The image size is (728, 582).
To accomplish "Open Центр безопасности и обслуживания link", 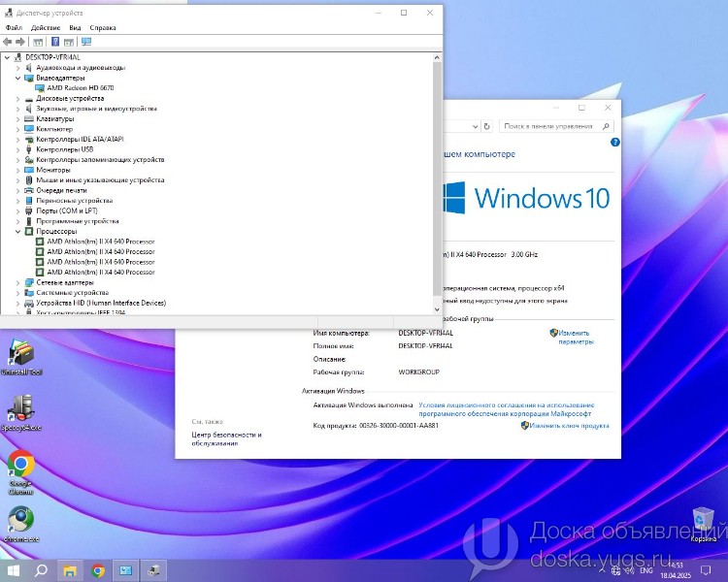I will pyautogui.click(x=226, y=439).
